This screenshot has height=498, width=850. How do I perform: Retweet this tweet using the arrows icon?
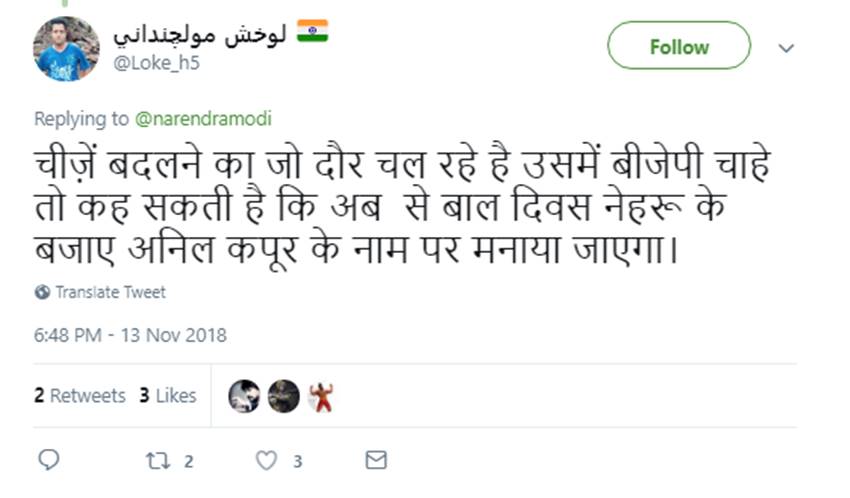pyautogui.click(x=156, y=460)
